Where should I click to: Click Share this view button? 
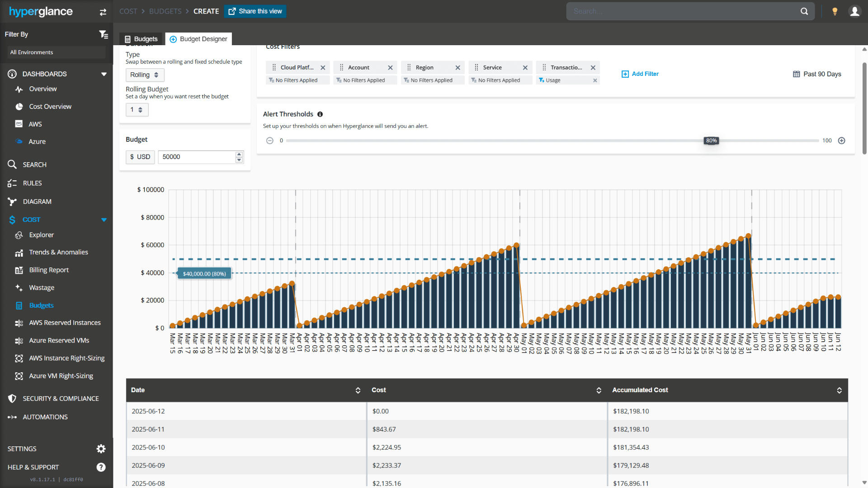(x=255, y=11)
